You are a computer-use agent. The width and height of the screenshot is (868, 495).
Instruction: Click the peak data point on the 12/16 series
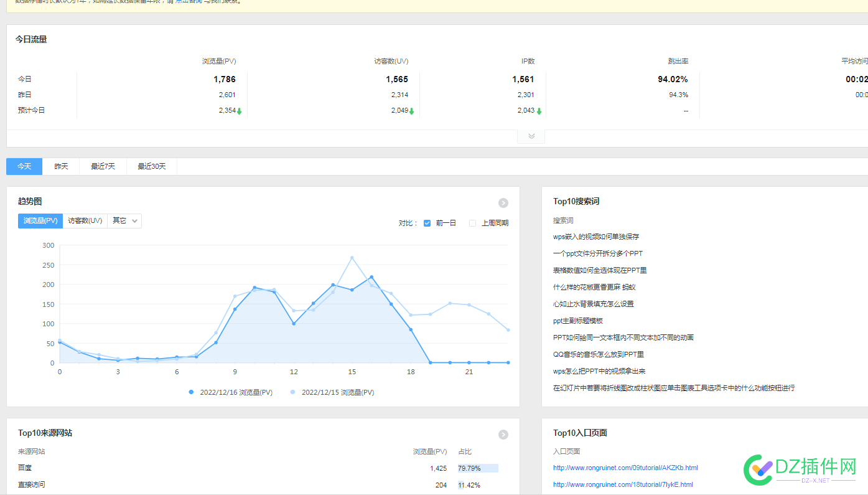point(371,277)
